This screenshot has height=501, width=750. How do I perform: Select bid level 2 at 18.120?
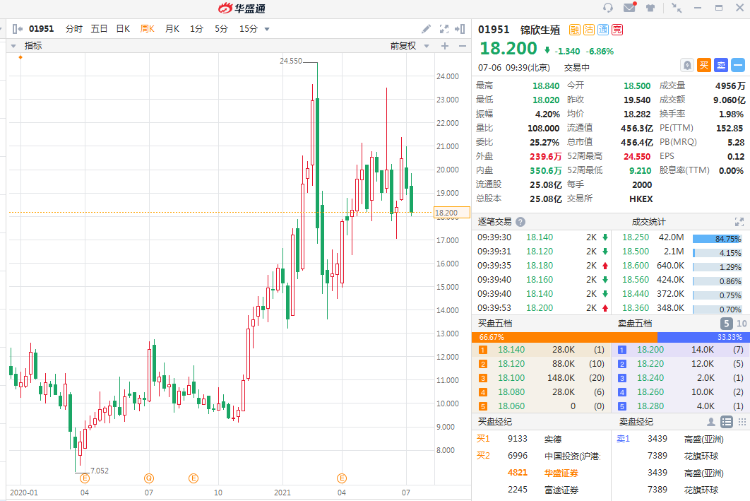(x=542, y=364)
